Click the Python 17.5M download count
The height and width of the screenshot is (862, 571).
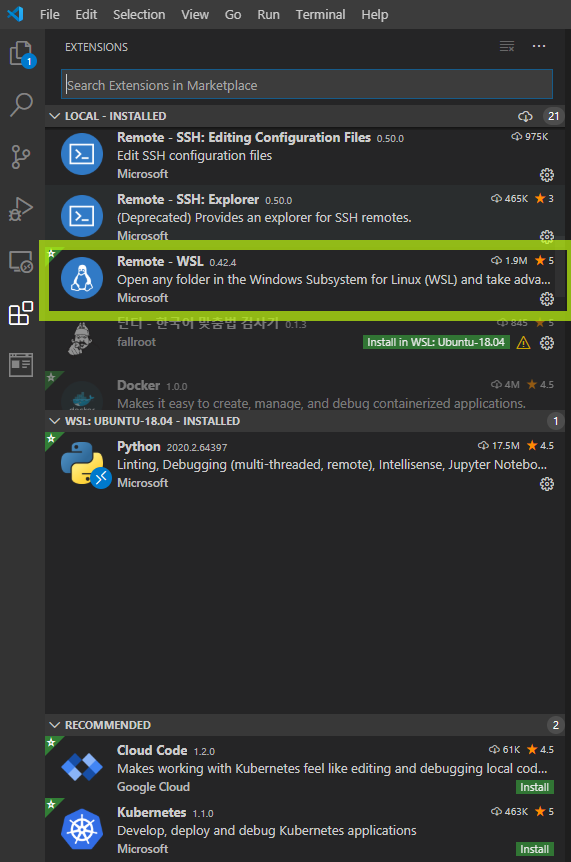499,446
